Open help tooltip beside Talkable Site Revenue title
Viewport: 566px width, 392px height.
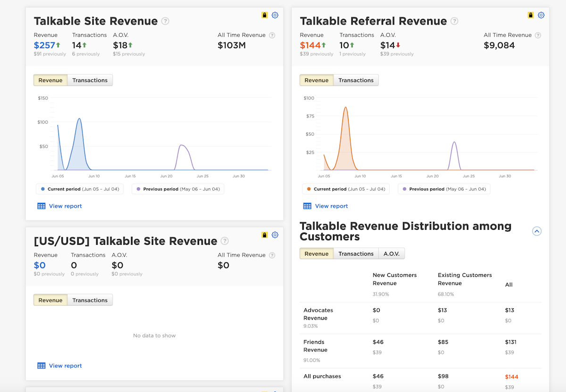tap(165, 21)
